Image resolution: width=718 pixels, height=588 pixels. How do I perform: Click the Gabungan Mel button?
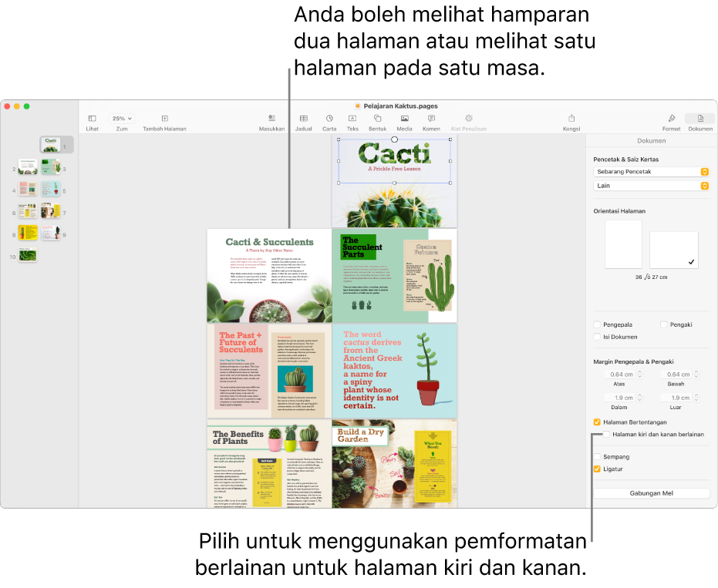[x=651, y=493]
